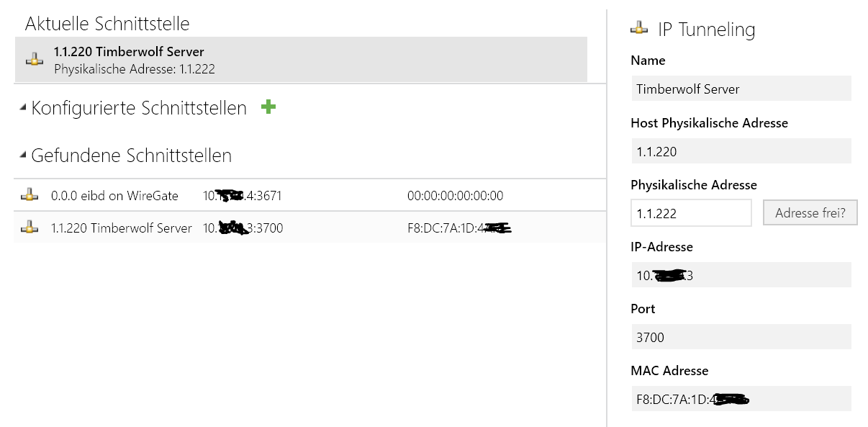Click the IP-Adresse field
868x427 pixels.
point(741,275)
